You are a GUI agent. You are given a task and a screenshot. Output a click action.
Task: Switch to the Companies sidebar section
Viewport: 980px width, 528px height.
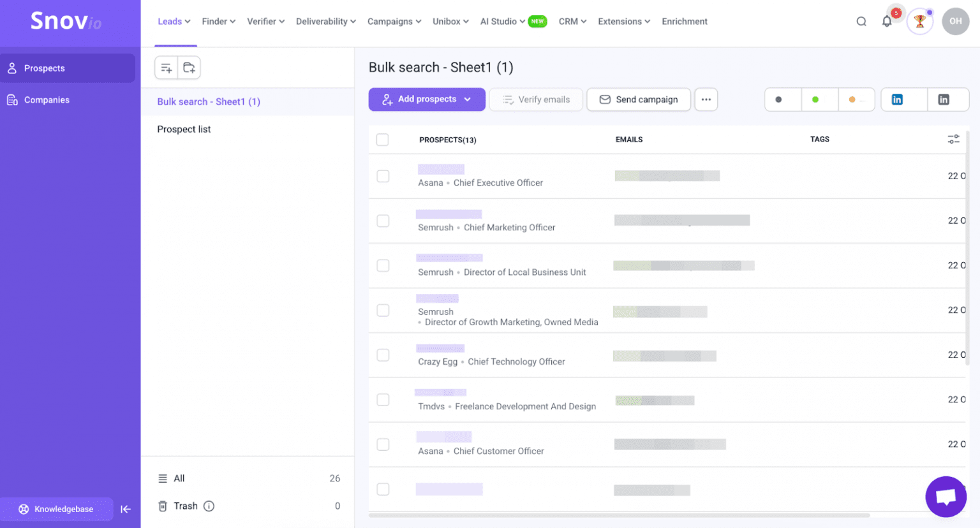click(47, 99)
